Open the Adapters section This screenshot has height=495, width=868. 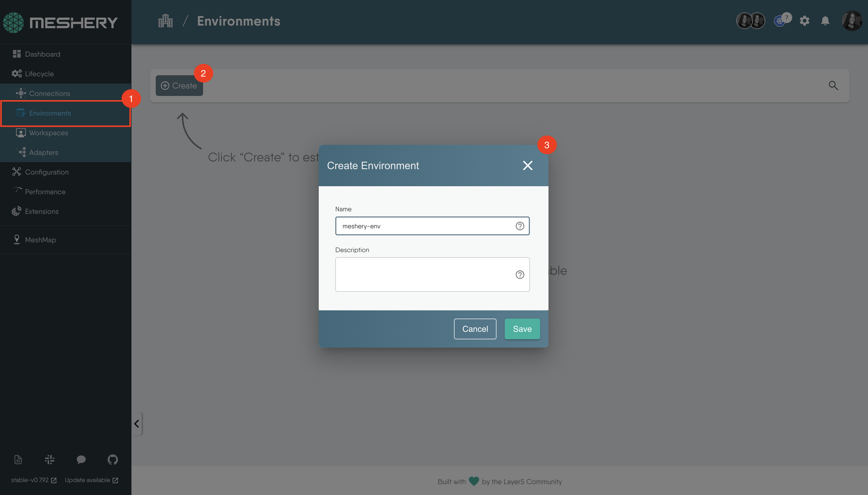point(44,152)
